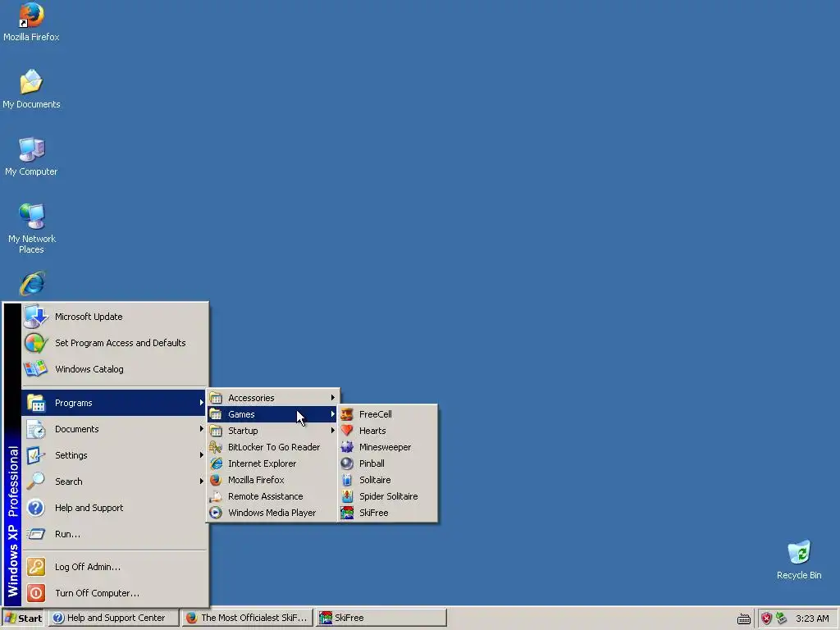840x630 pixels.
Task: Click the Pinball text label
Action: pyautogui.click(x=372, y=463)
